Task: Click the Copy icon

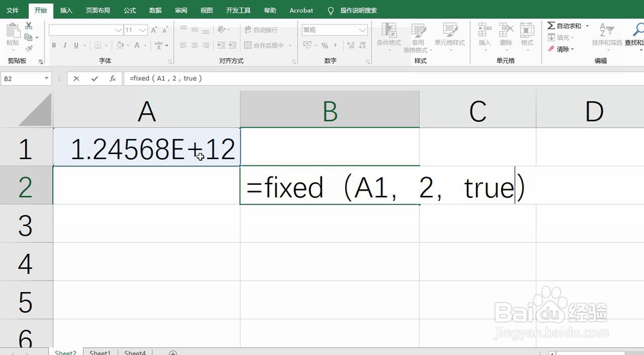Action: pyautogui.click(x=28, y=37)
